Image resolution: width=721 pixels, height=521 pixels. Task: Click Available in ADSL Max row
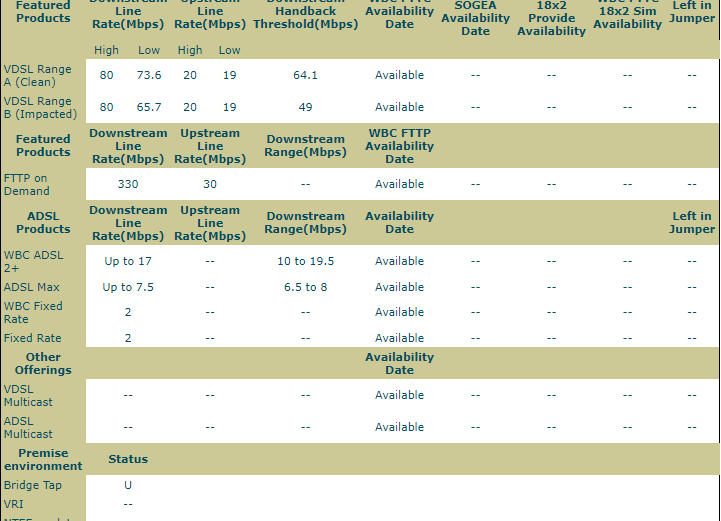tap(399, 287)
